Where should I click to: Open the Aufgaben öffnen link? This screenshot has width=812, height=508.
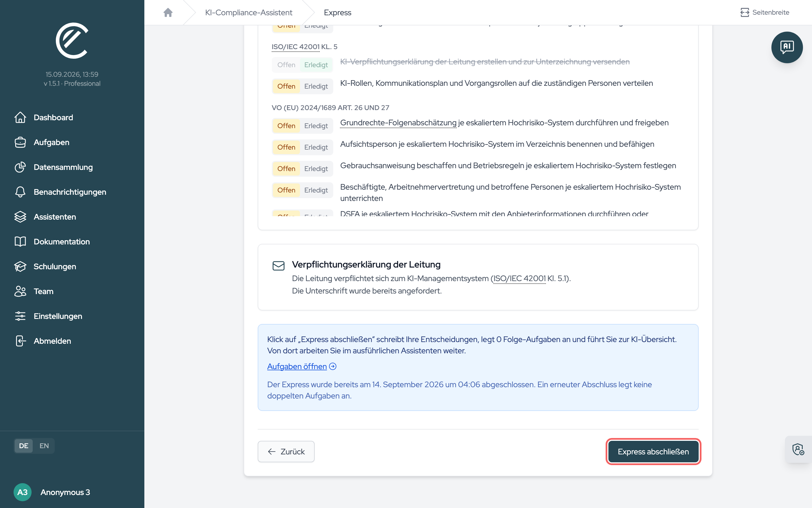tap(297, 367)
